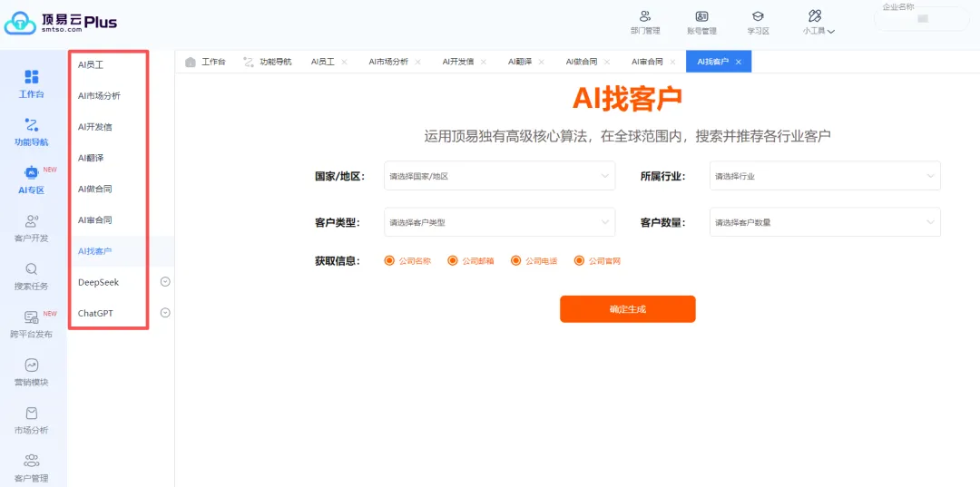Select 功能导航 in left sidebar

pos(31,131)
